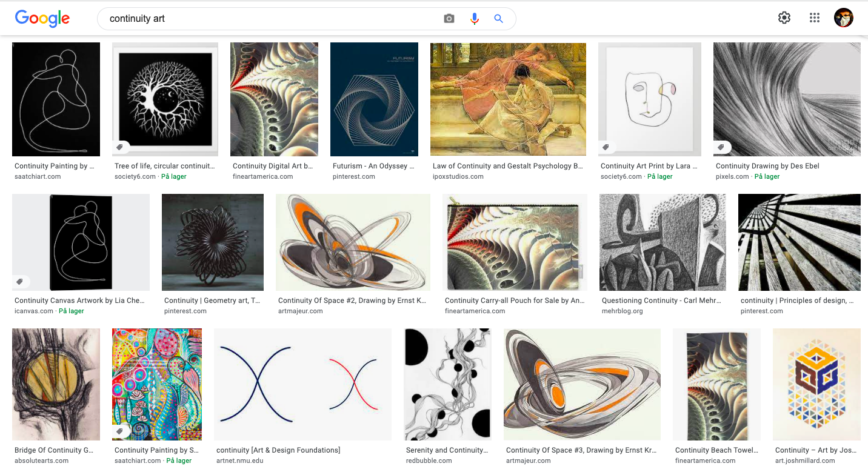Open the colorful Continuity Painting thumbnail
Image resolution: width=868 pixels, height=472 pixels.
click(157, 384)
